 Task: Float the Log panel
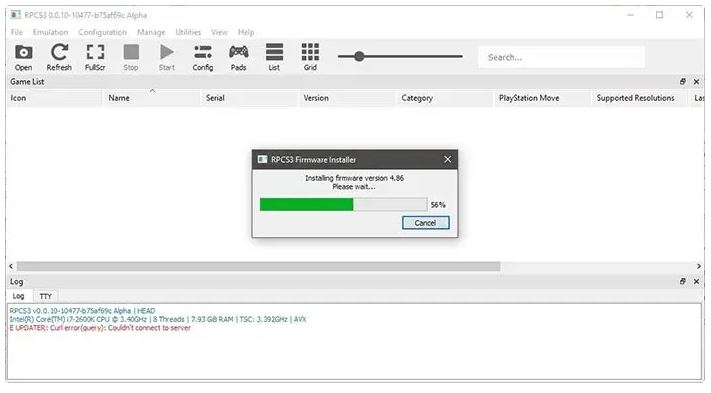point(682,281)
